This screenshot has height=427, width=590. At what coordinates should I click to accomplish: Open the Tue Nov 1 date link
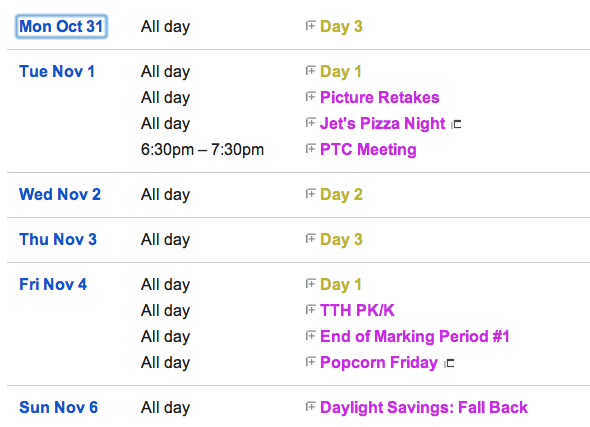click(x=57, y=71)
